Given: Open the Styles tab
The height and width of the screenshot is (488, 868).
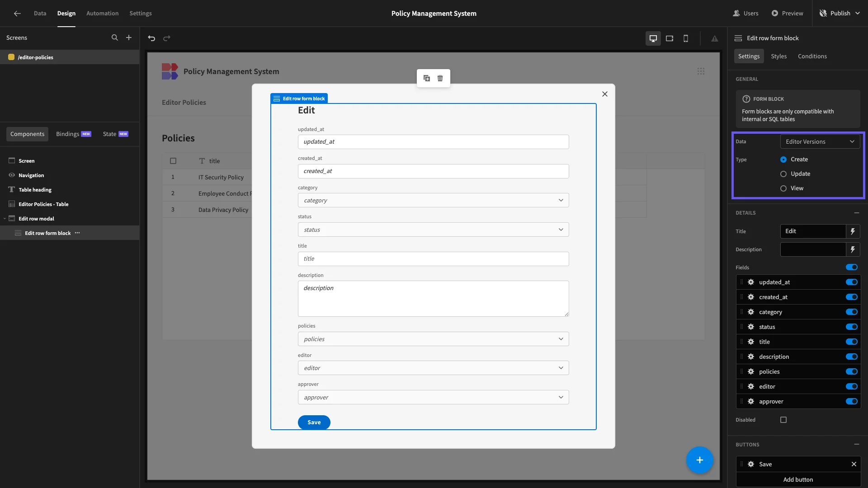Looking at the screenshot, I should click(x=778, y=56).
